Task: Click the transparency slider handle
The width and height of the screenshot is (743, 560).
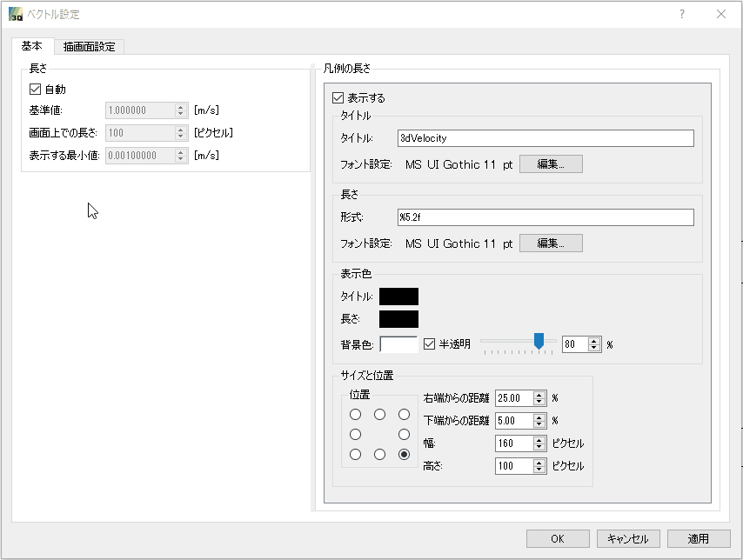Action: [539, 341]
